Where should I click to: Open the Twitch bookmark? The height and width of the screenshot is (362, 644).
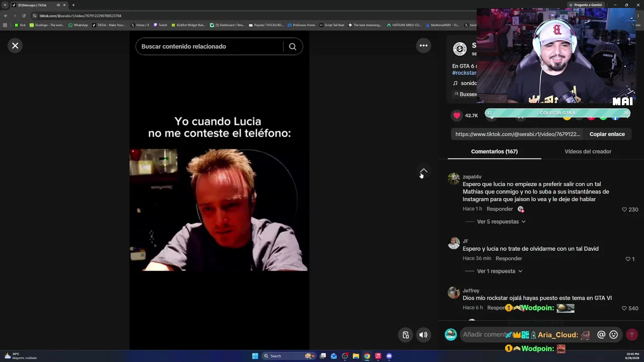pyautogui.click(x=160, y=25)
